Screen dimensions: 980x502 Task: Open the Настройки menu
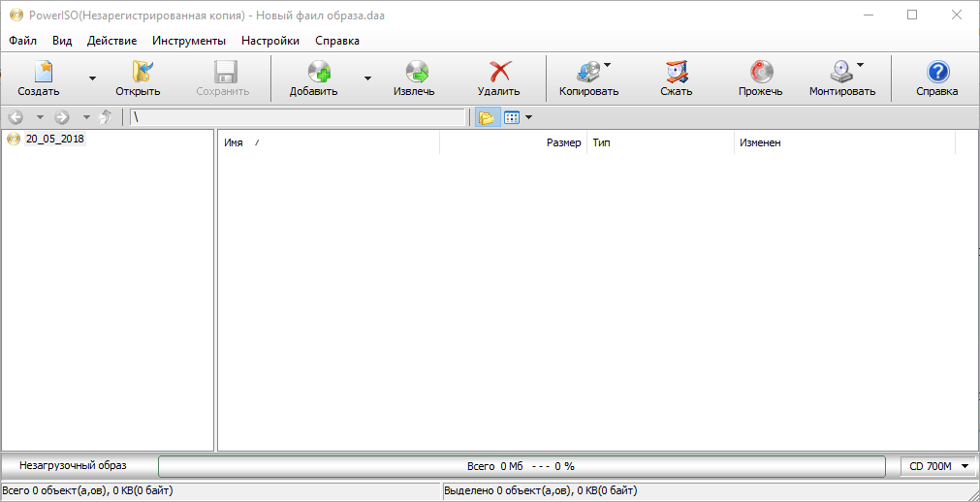pos(270,41)
